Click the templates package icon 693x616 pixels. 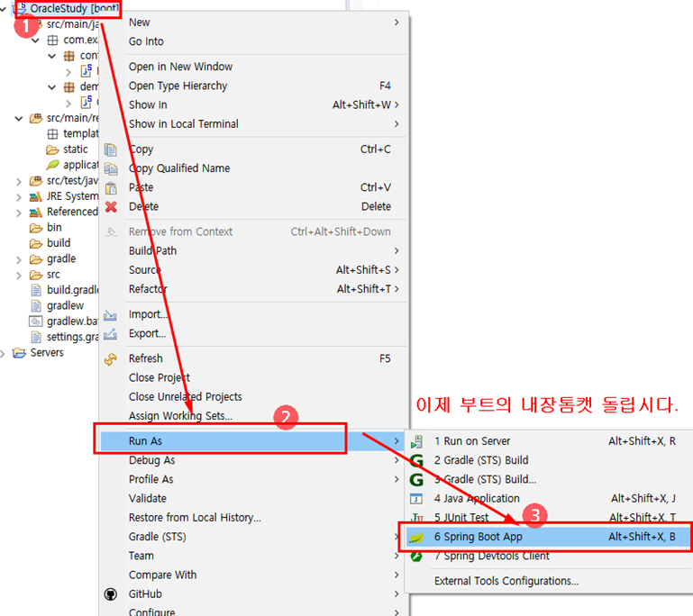click(x=52, y=134)
